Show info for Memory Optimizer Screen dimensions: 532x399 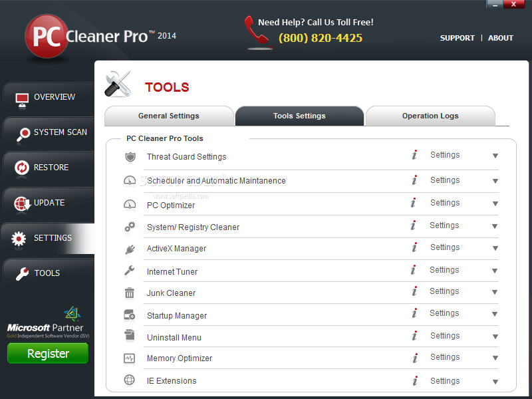point(415,358)
